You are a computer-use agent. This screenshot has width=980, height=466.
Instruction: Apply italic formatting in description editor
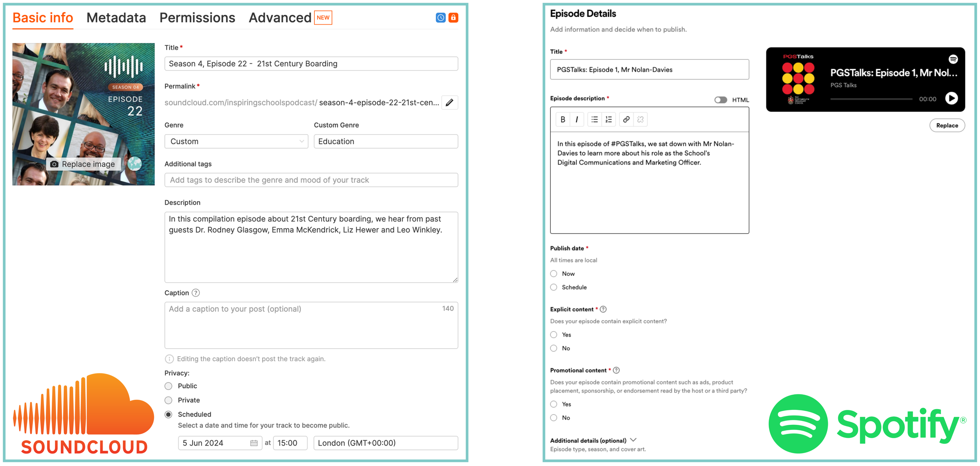point(577,120)
